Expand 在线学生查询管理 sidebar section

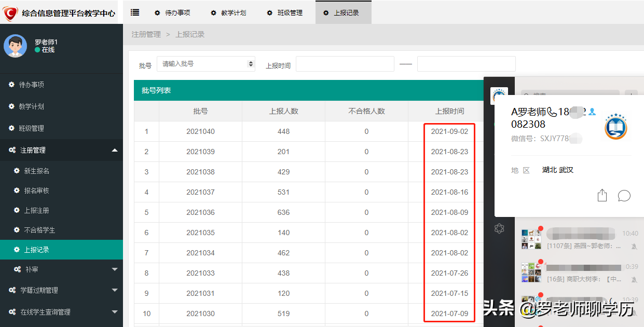pos(61,312)
